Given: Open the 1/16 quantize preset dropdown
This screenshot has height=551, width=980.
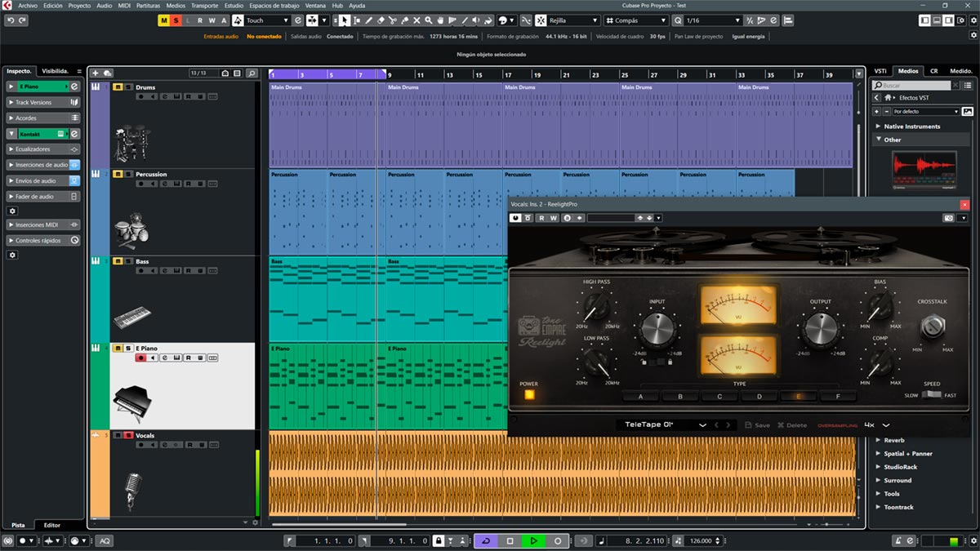Looking at the screenshot, I should (714, 20).
